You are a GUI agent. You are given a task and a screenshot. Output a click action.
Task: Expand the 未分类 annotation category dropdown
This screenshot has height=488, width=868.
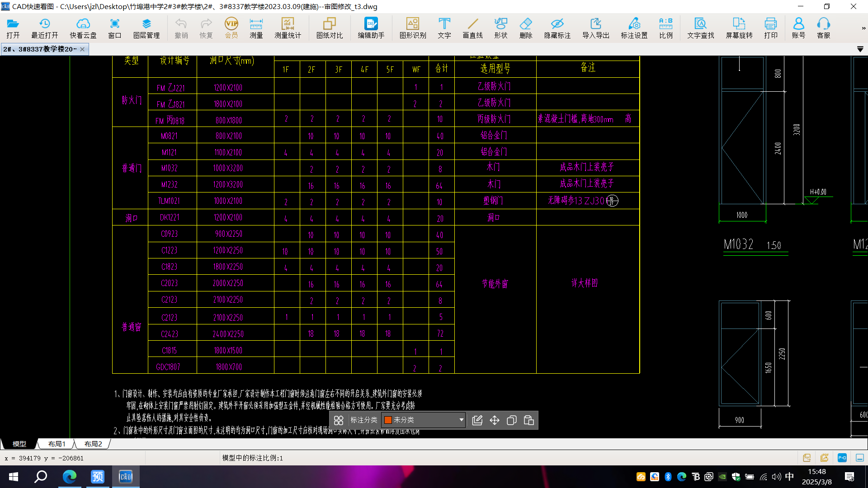pos(461,420)
